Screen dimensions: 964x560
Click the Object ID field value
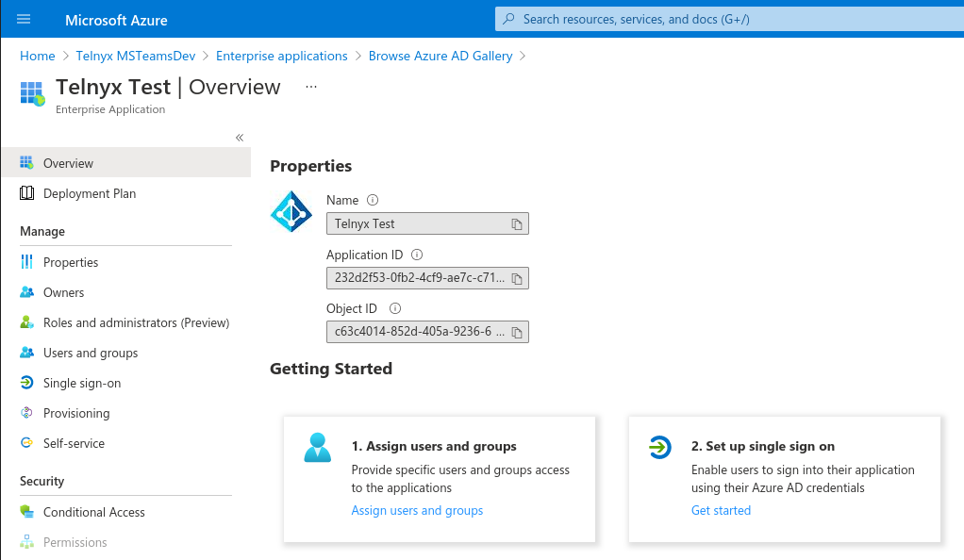tap(427, 332)
